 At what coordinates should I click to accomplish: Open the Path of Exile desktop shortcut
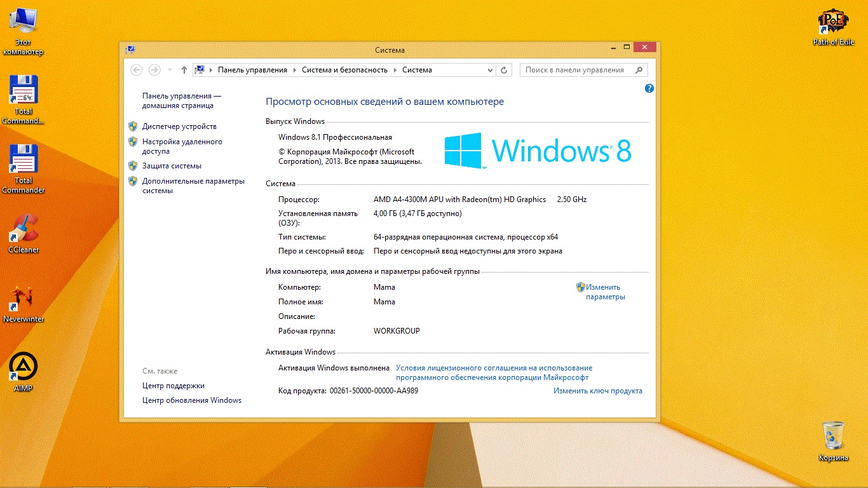click(833, 24)
